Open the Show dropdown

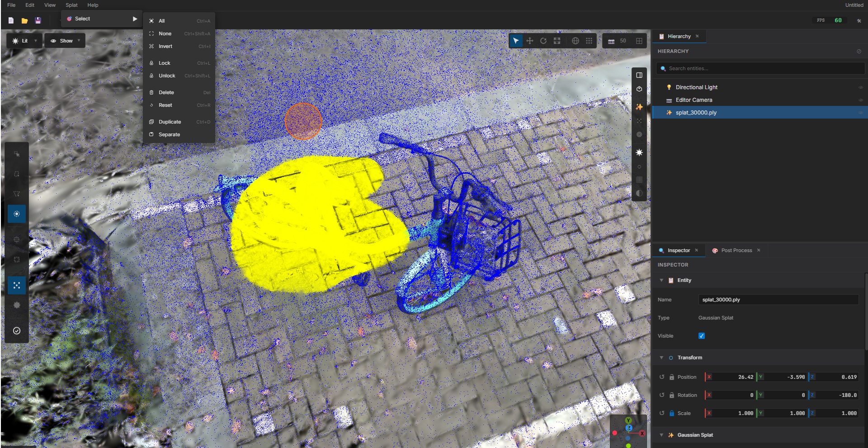[65, 40]
